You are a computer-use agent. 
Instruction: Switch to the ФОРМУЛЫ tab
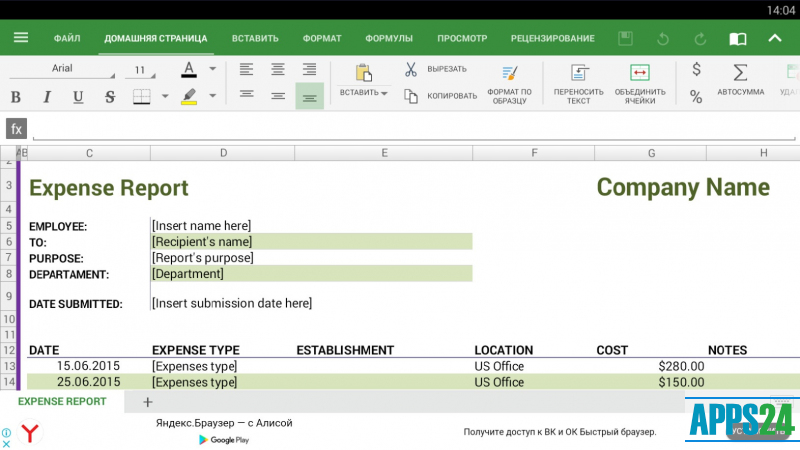coord(389,39)
